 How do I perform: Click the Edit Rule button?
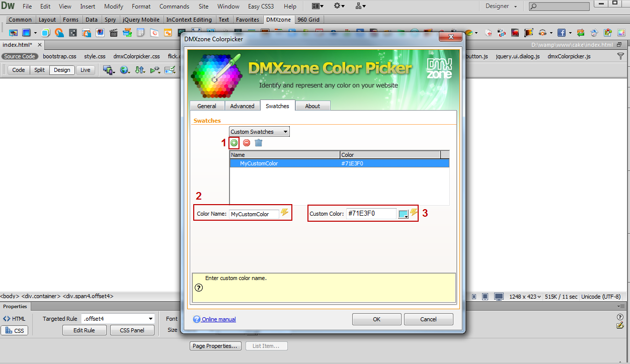(x=85, y=330)
